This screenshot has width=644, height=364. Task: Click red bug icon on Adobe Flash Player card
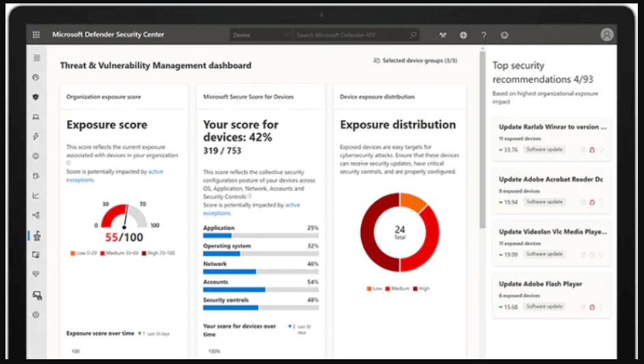[592, 307]
